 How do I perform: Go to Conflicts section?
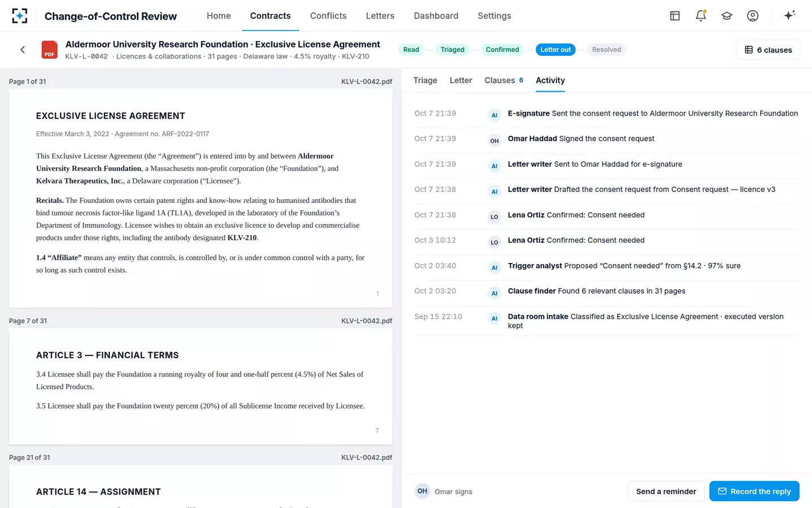[x=328, y=16]
